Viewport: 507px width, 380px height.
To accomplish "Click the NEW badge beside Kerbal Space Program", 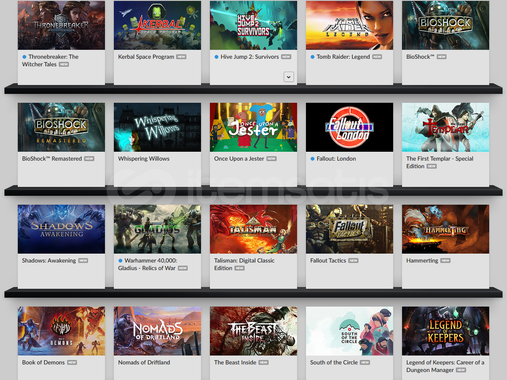I will 181,57.
